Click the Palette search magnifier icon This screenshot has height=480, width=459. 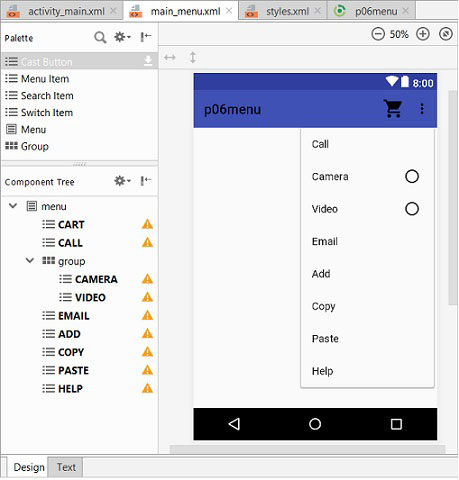pos(100,37)
